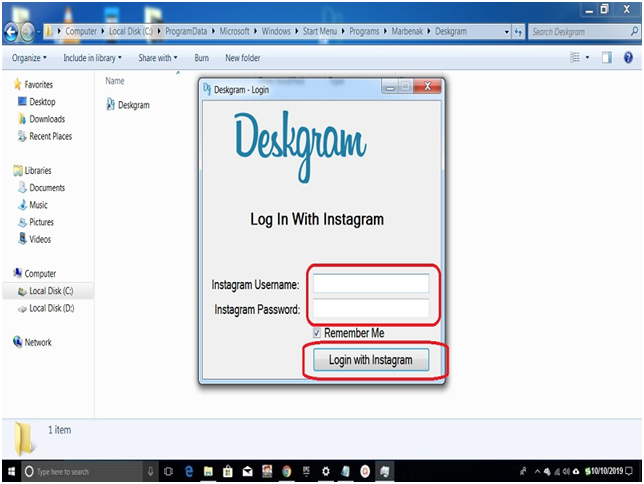Open the view options dropdown arrow

tap(587, 58)
